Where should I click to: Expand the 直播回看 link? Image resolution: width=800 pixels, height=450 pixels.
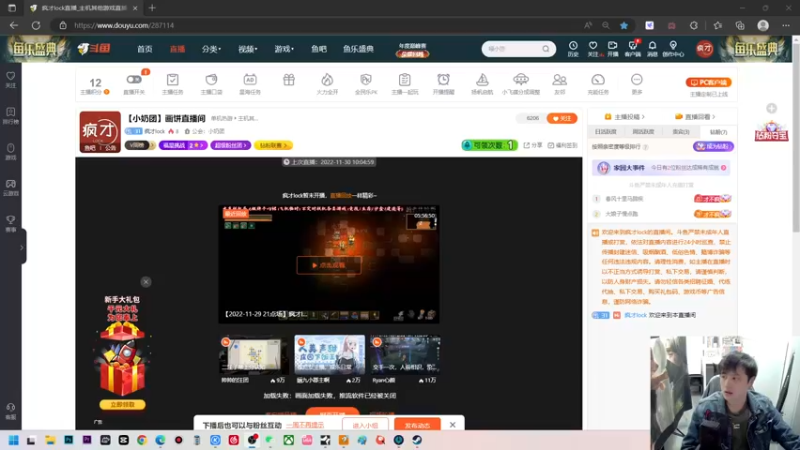tap(695, 117)
